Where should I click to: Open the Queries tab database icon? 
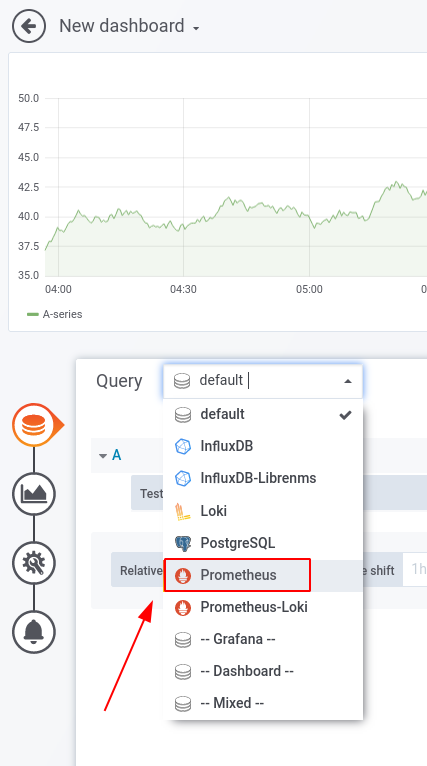34,425
